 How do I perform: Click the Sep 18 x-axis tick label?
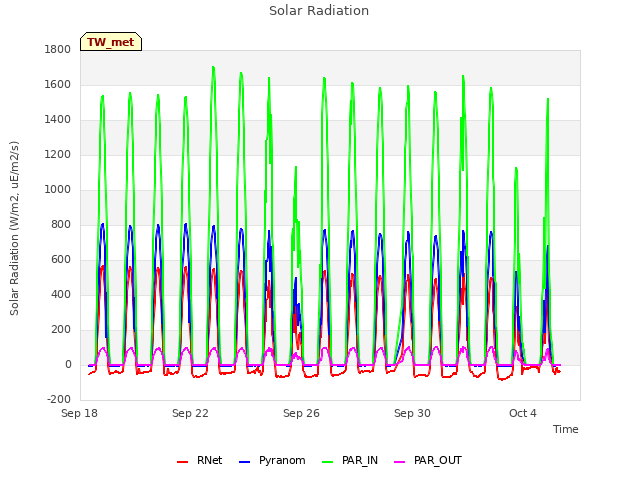[x=79, y=413]
